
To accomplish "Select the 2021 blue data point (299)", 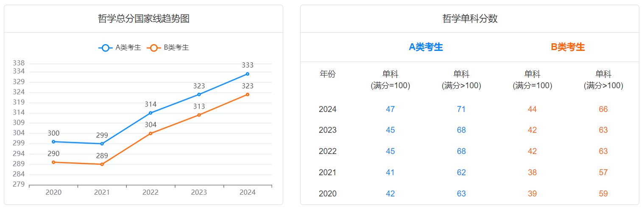I will tap(102, 144).
